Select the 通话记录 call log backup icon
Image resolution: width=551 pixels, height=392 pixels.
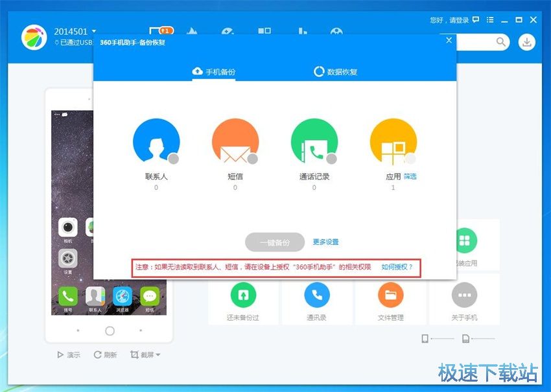(314, 141)
